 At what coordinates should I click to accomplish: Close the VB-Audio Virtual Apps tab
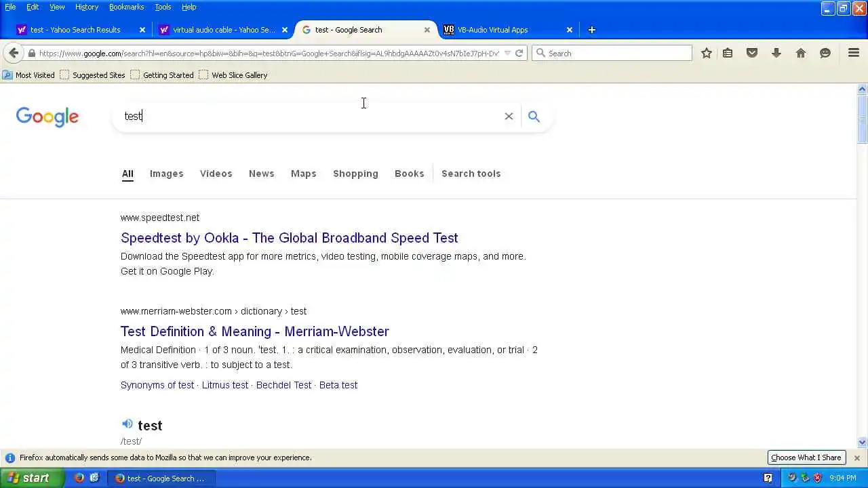570,30
